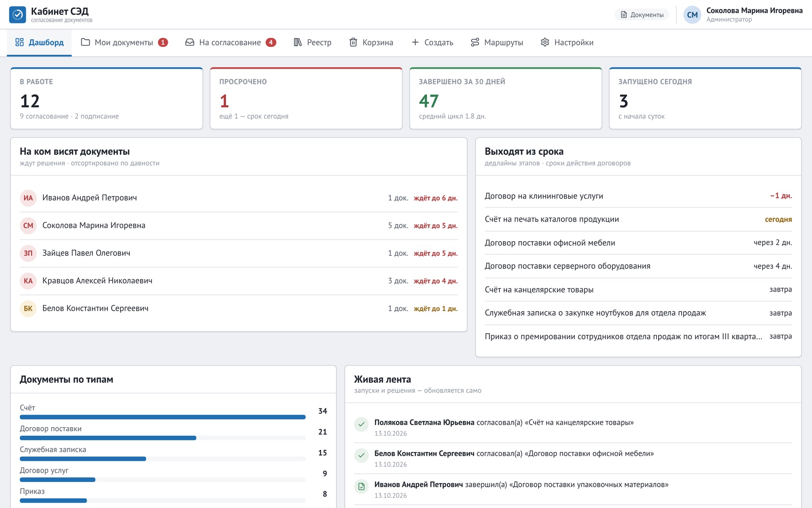Click red badge 4 on На согласование
The height and width of the screenshot is (508, 812).
point(271,42)
